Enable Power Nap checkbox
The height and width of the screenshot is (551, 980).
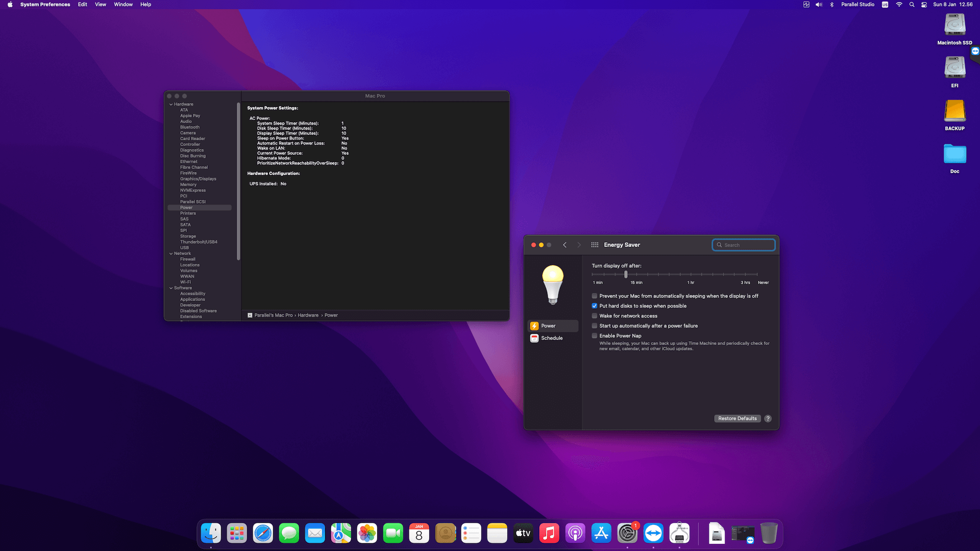coord(594,336)
